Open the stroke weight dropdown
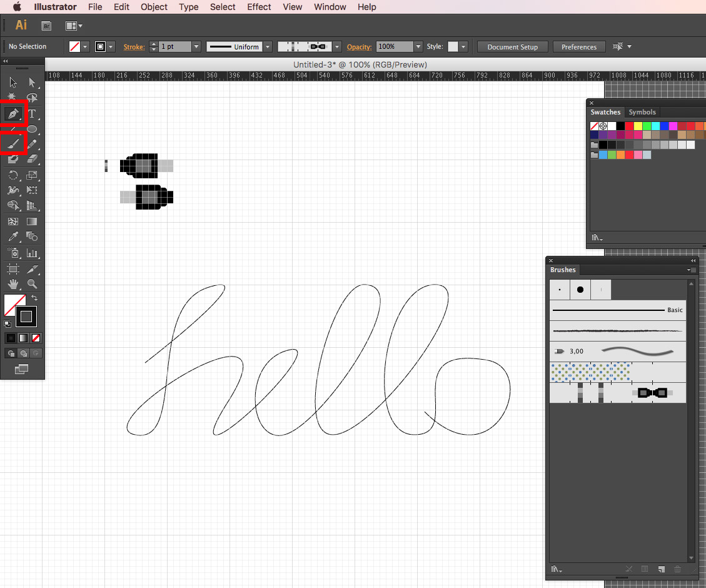Viewport: 706px width, 588px height. click(x=196, y=47)
